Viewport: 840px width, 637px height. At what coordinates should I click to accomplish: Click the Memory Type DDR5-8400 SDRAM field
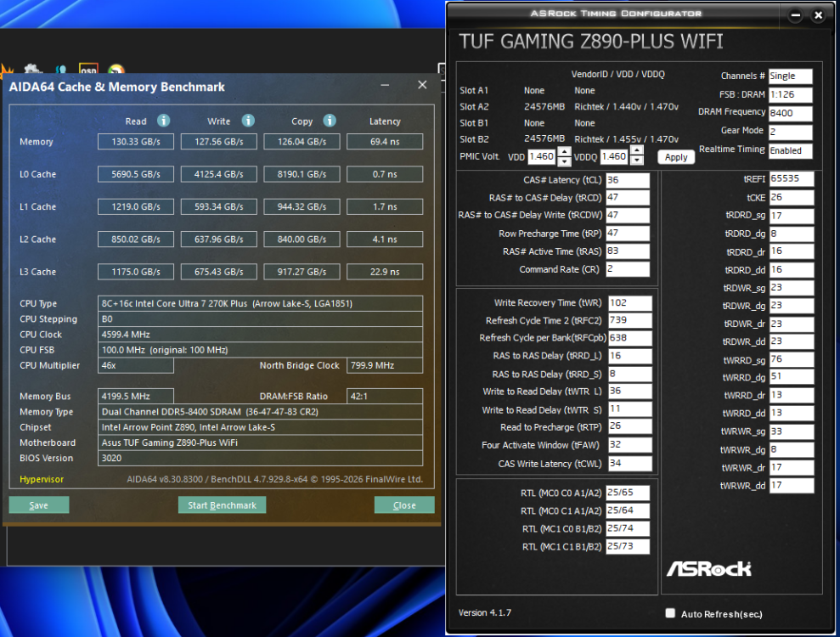click(261, 412)
